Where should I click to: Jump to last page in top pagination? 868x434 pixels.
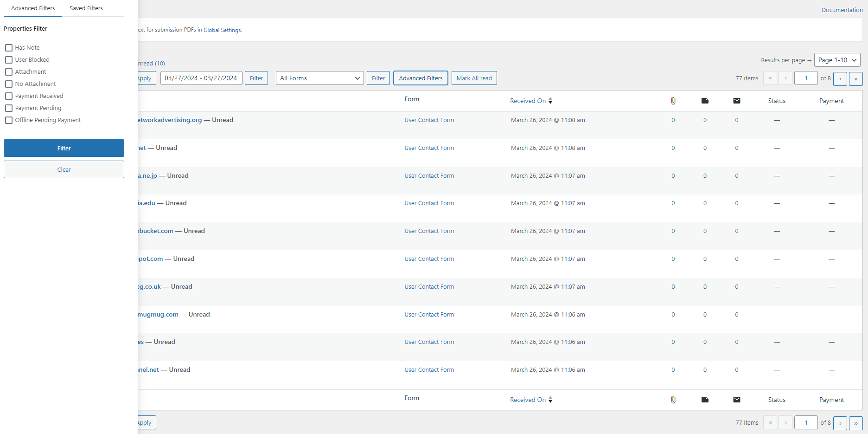click(856, 78)
